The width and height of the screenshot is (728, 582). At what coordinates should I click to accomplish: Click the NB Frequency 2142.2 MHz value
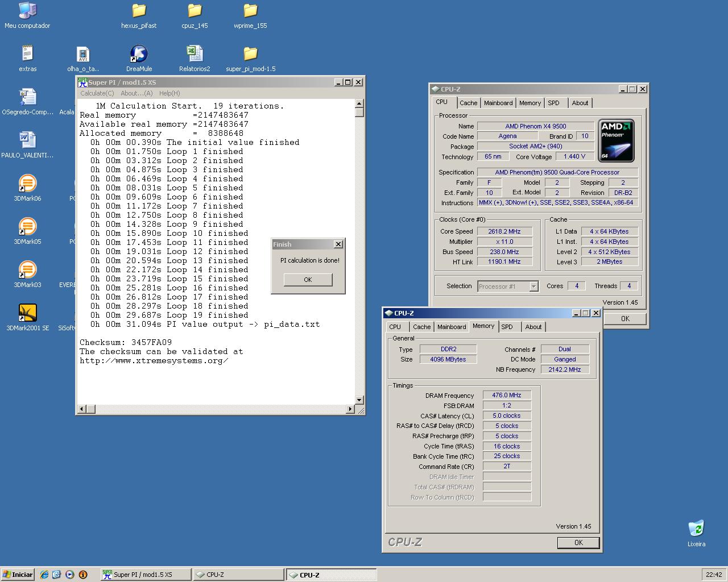pyautogui.click(x=565, y=369)
